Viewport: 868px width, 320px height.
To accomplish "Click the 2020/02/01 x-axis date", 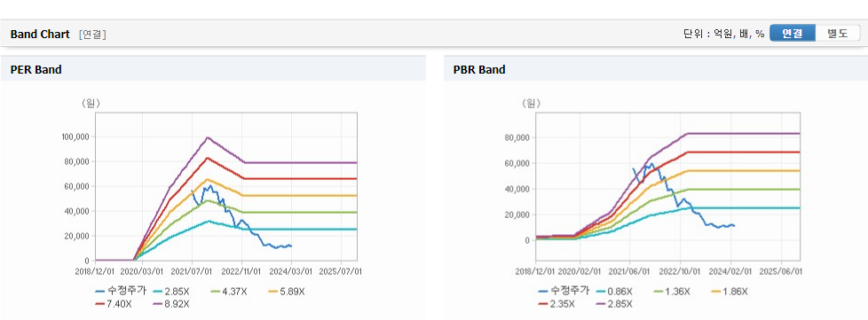I will tap(580, 272).
